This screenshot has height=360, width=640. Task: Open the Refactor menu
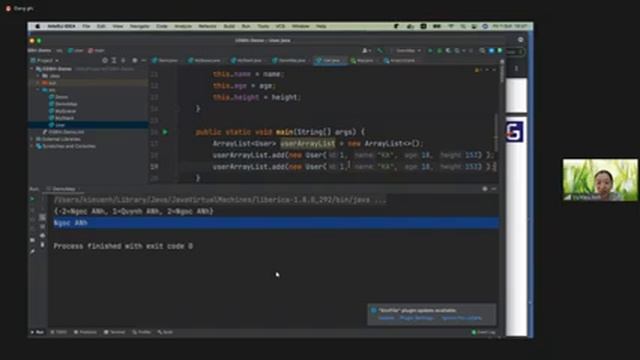click(x=207, y=26)
